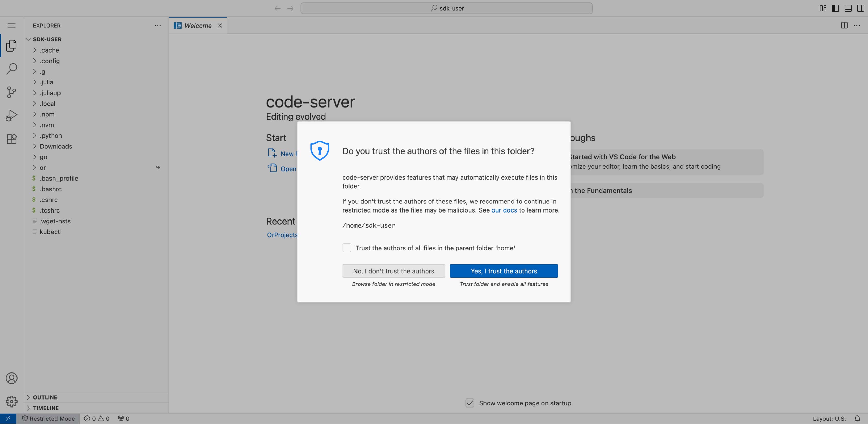Click the forwarded ports status indicator
This screenshot has height=424, width=868.
pos(124,419)
